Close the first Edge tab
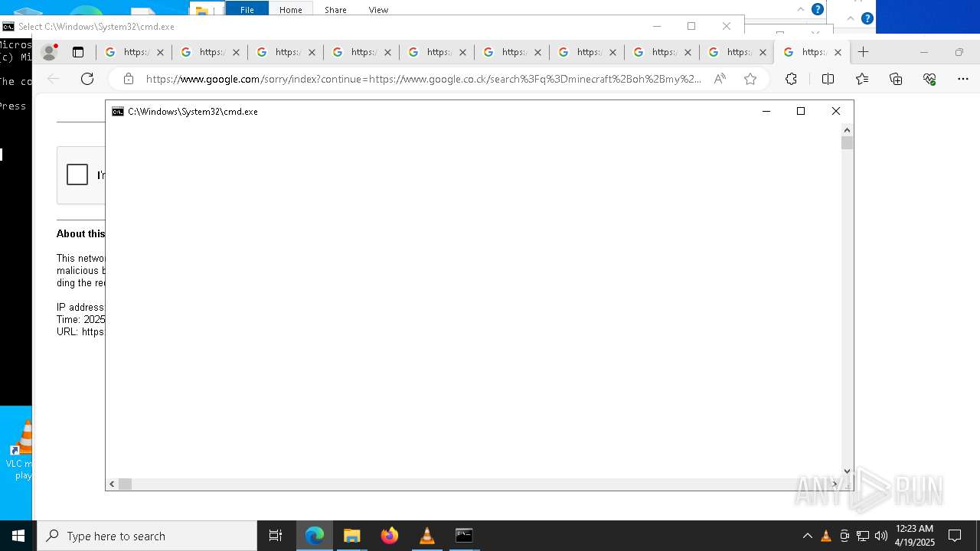The height and width of the screenshot is (551, 980). click(161, 52)
